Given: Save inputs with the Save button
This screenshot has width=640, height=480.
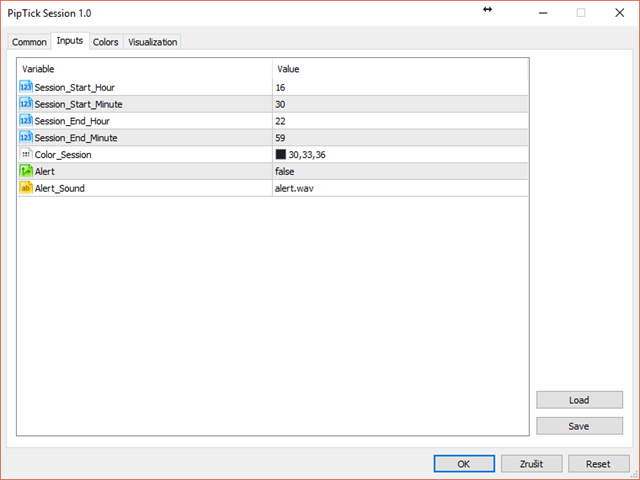Looking at the screenshot, I should point(579,426).
